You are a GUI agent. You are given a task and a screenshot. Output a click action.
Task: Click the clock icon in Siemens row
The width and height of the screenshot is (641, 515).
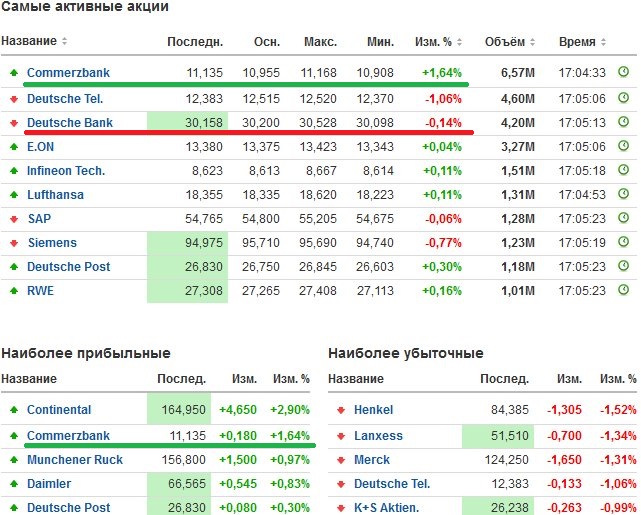(x=623, y=242)
